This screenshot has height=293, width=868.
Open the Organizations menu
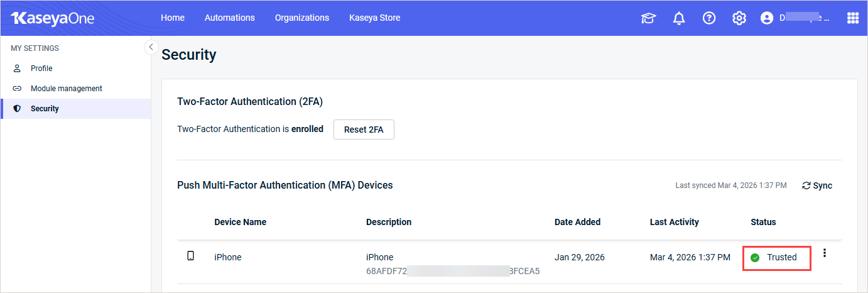pos(302,18)
